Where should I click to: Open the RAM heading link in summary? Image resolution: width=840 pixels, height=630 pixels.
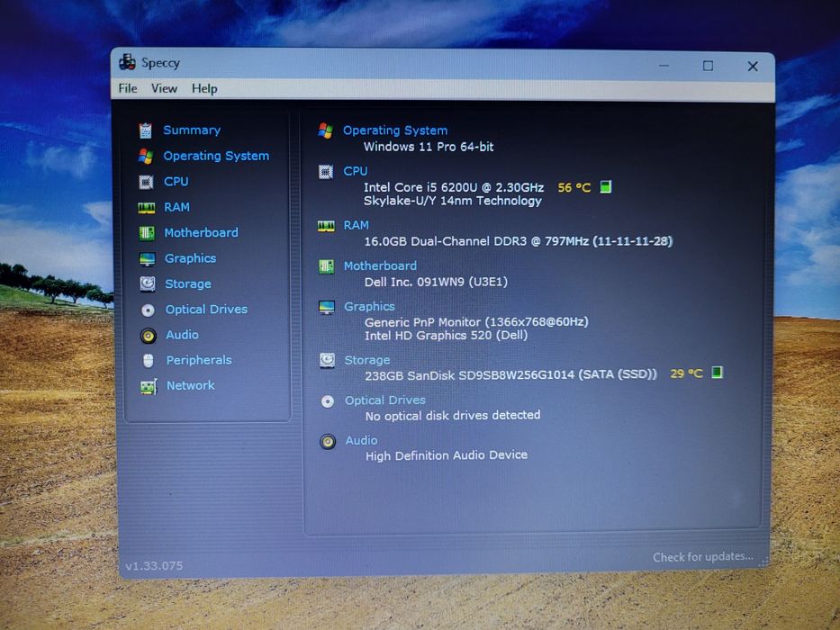coord(357,225)
